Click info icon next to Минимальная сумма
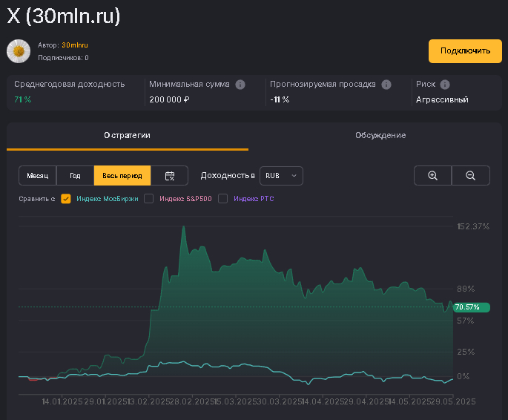508x420 pixels. tap(240, 85)
